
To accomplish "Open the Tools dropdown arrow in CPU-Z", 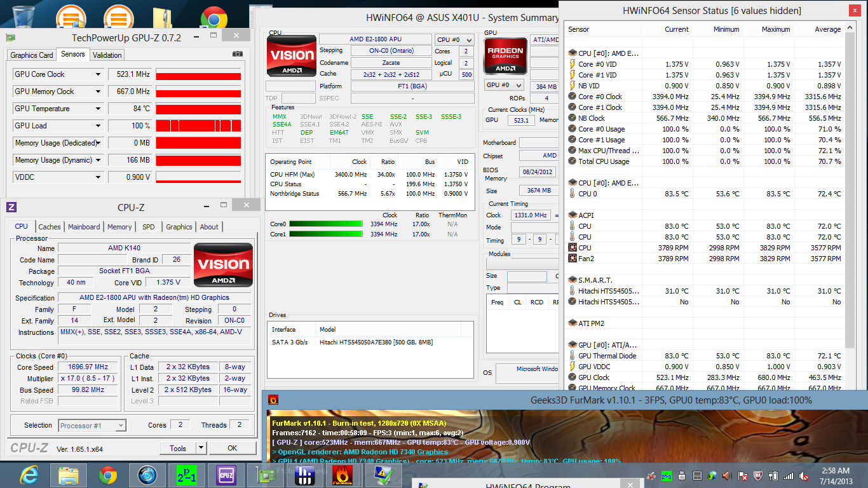I will click(201, 448).
